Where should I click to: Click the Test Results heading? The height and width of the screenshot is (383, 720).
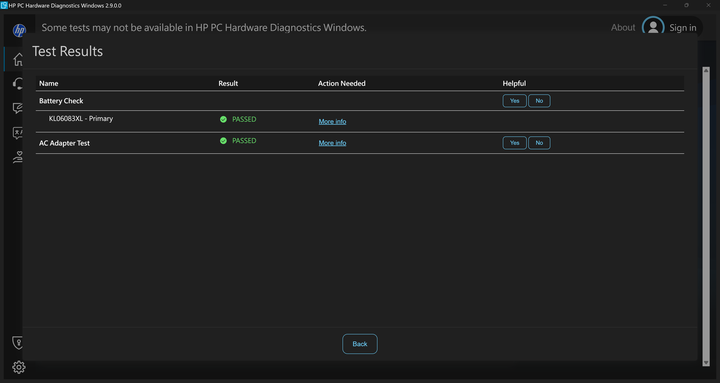tap(68, 51)
